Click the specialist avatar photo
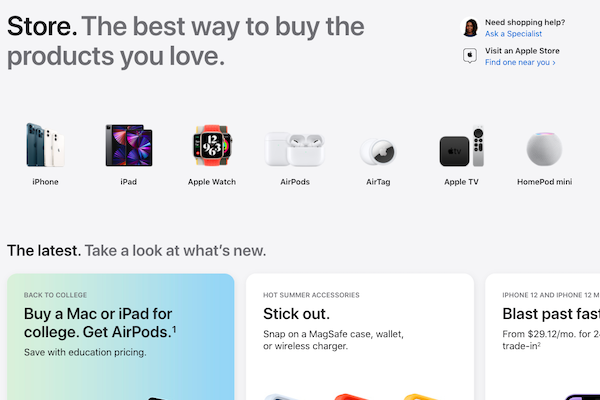Screen dimensions: 600x400 tap(470, 28)
